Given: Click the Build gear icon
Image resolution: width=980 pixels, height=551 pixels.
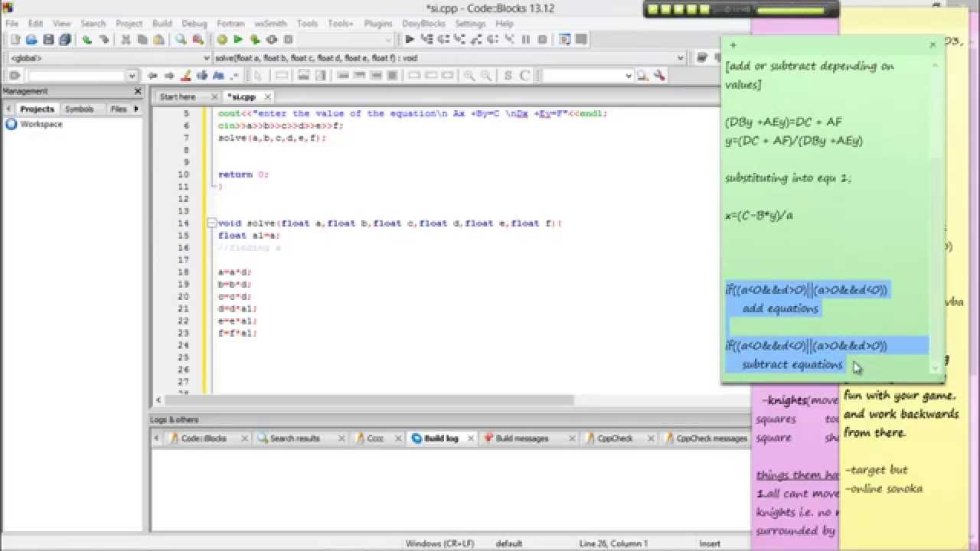Looking at the screenshot, I should click(222, 40).
